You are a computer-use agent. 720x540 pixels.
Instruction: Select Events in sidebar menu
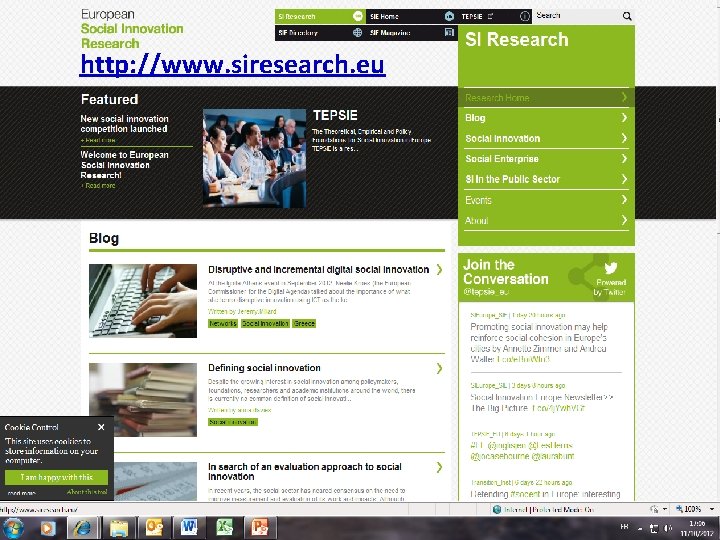[x=546, y=200]
